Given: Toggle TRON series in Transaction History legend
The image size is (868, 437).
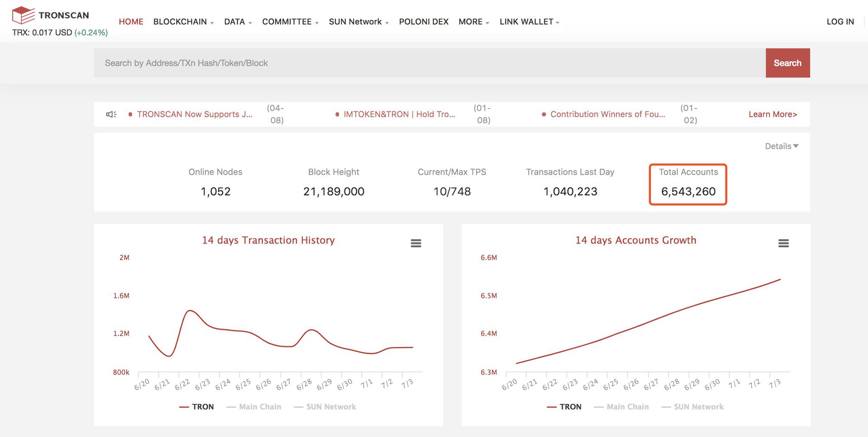Looking at the screenshot, I should pos(197,407).
